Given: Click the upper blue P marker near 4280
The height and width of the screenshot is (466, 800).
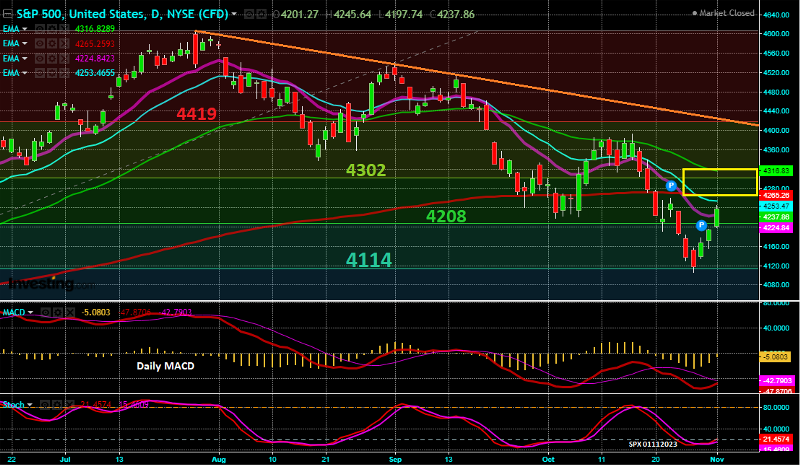Looking at the screenshot, I should [x=671, y=186].
